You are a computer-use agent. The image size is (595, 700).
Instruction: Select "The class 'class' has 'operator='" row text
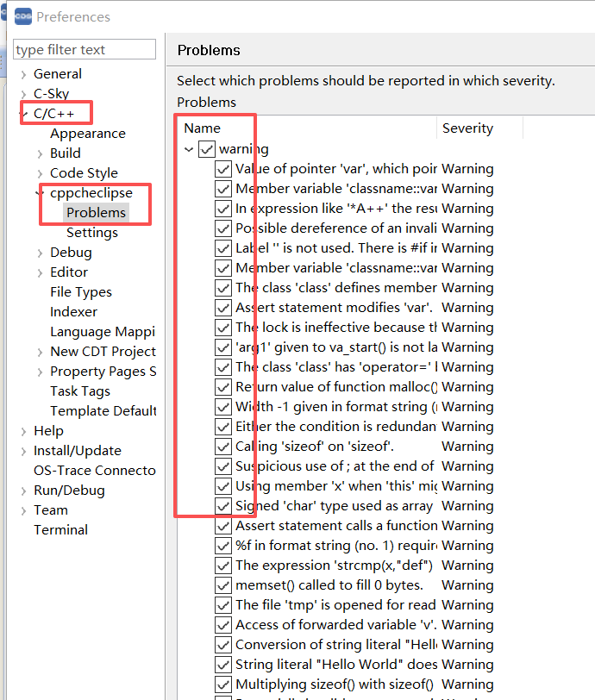point(336,367)
